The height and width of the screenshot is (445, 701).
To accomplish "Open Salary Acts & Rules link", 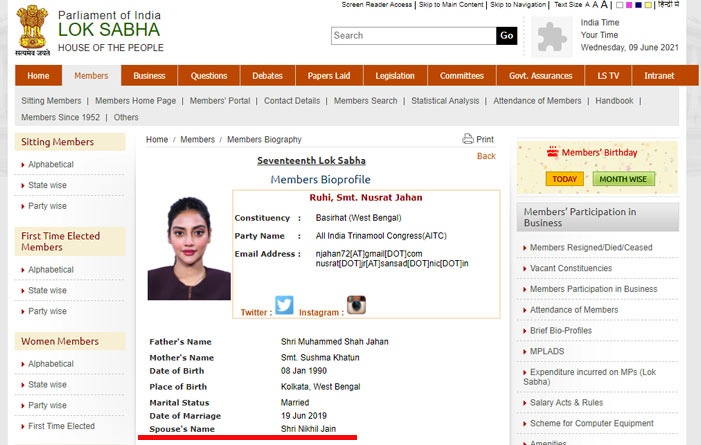I will pos(566,403).
